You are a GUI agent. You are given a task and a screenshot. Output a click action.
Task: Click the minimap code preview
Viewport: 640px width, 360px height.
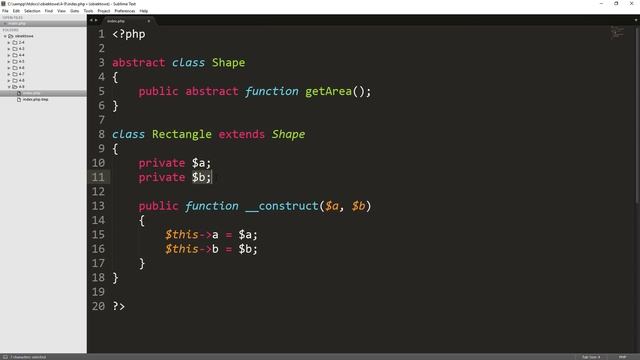coord(617,32)
